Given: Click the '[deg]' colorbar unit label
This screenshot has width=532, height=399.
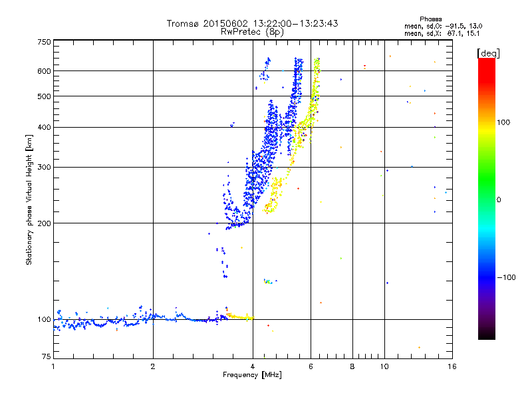Looking at the screenshot, I should (488, 53).
